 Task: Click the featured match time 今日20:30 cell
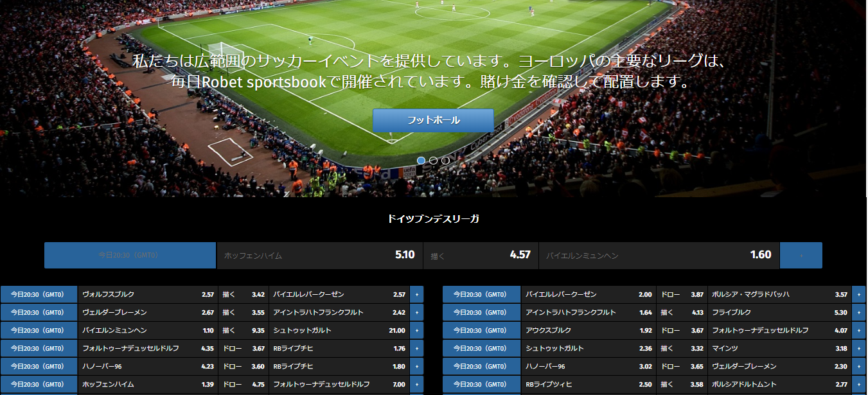[x=130, y=255]
